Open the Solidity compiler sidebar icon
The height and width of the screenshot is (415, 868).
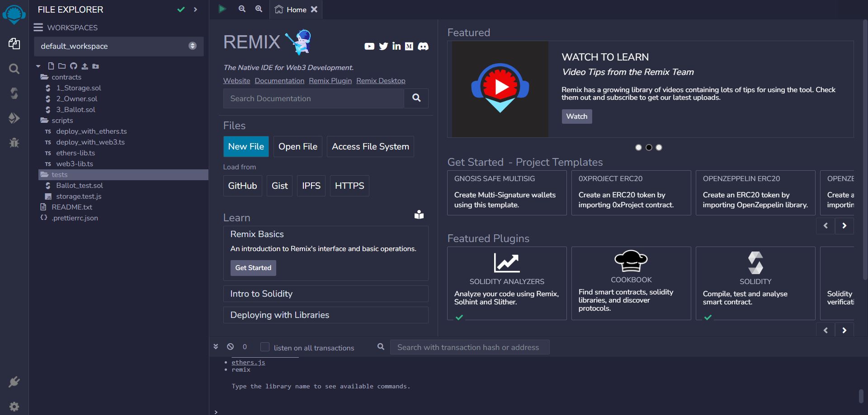pos(14,93)
